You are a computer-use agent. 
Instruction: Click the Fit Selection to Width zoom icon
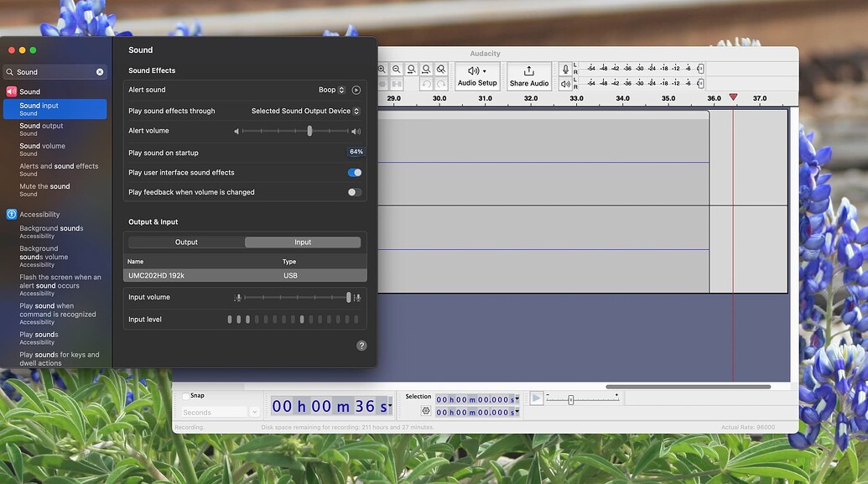pyautogui.click(x=412, y=69)
